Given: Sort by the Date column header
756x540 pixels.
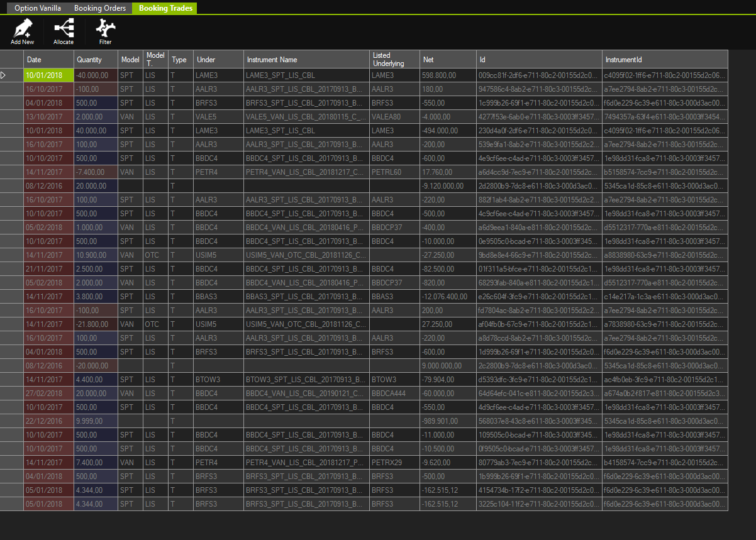Looking at the screenshot, I should [x=48, y=60].
